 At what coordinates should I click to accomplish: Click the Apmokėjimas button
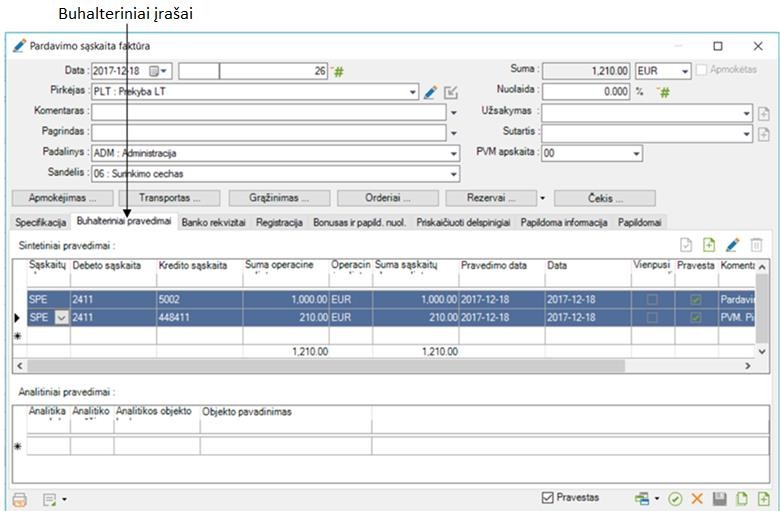pos(62,198)
